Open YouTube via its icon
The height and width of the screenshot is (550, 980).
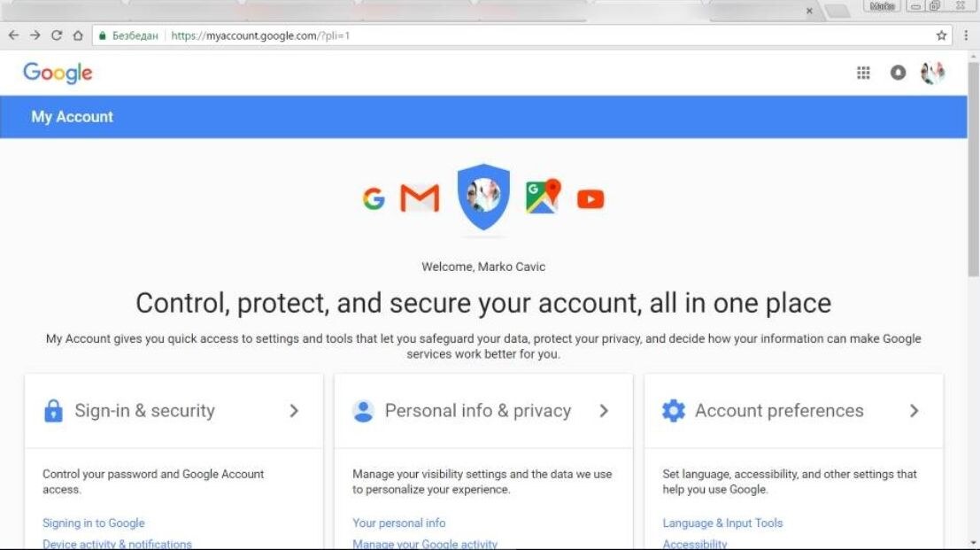590,198
